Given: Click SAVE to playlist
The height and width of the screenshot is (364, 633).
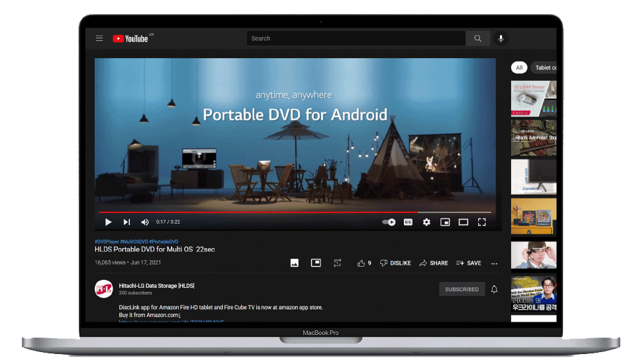Looking at the screenshot, I should coord(468,263).
